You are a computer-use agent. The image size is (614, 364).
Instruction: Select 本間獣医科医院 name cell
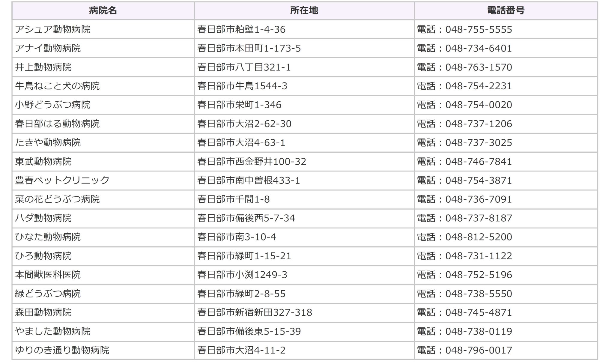pos(48,275)
